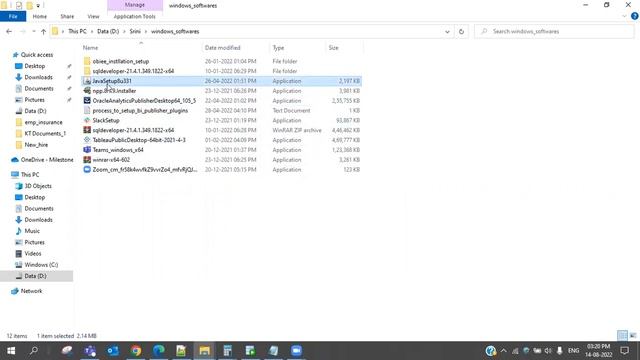The width and height of the screenshot is (640, 360).
Task: Sort by the Size column header
Action: pyautogui.click(x=333, y=48)
